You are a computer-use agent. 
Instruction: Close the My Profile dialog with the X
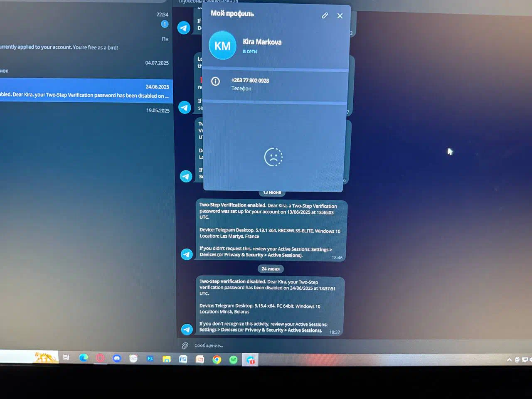(340, 16)
